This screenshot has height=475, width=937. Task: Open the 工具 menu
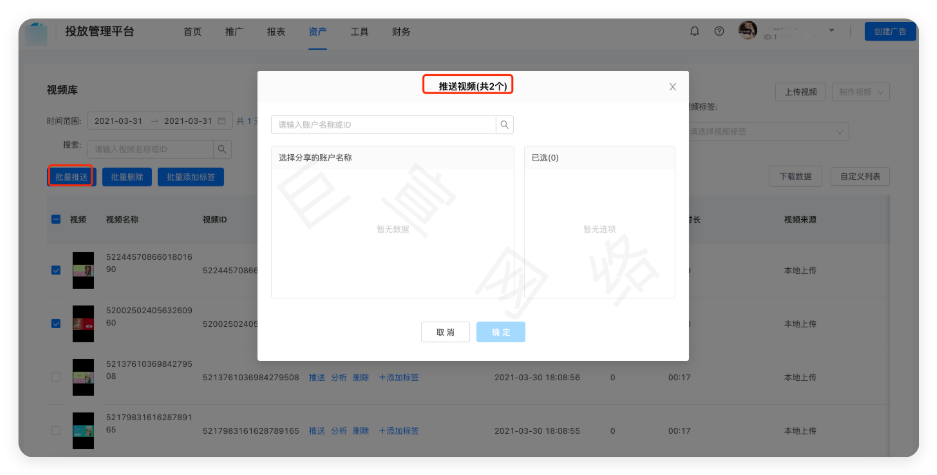pos(359,32)
